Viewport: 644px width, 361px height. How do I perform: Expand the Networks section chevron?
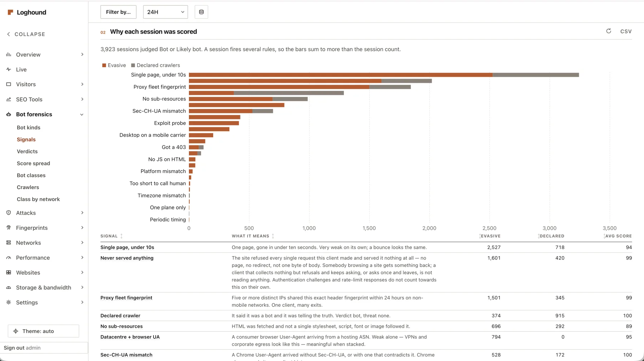pyautogui.click(x=82, y=243)
